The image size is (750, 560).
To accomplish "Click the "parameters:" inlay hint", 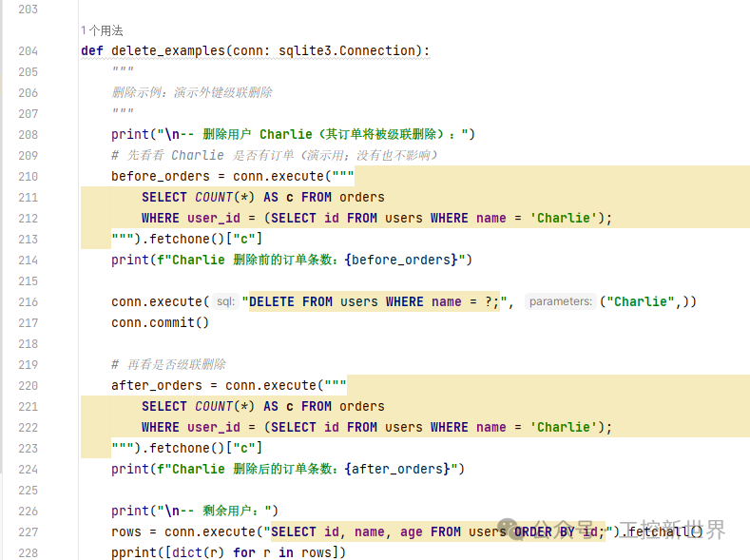I will click(560, 301).
